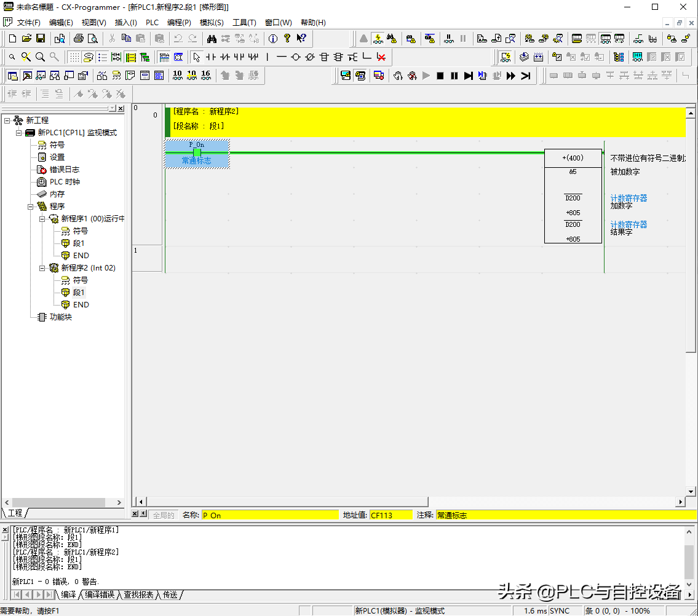Click the New Coil circle icon
This screenshot has height=616, width=698.
point(295,57)
